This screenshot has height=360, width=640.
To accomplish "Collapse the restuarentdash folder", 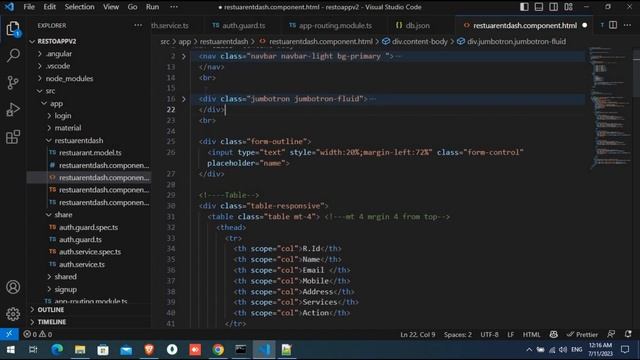I will pos(78,140).
